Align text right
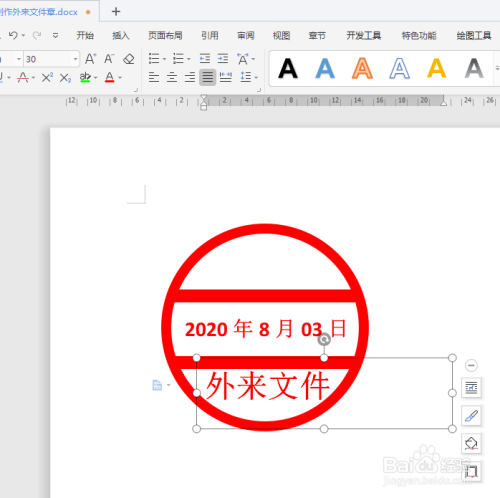The width and height of the screenshot is (500, 498). [190, 77]
